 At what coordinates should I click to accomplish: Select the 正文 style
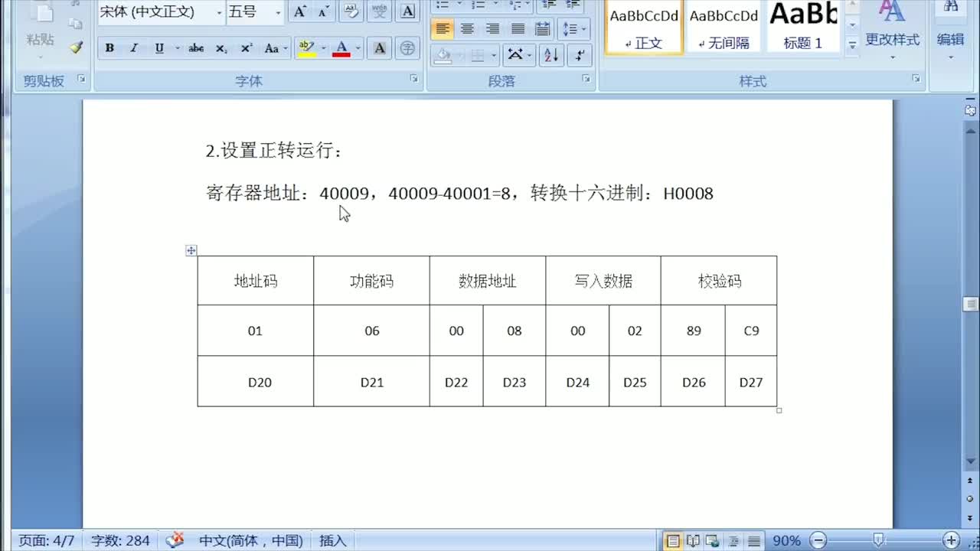(643, 28)
